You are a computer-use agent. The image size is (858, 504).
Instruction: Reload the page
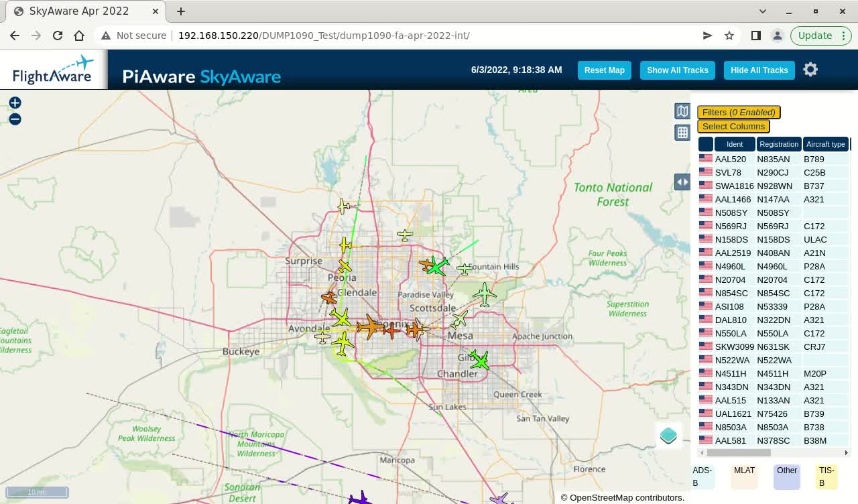pos(58,36)
